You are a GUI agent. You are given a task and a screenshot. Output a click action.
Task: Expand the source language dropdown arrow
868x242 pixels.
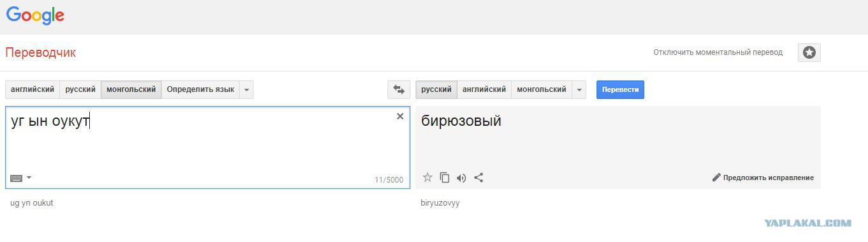click(x=247, y=89)
